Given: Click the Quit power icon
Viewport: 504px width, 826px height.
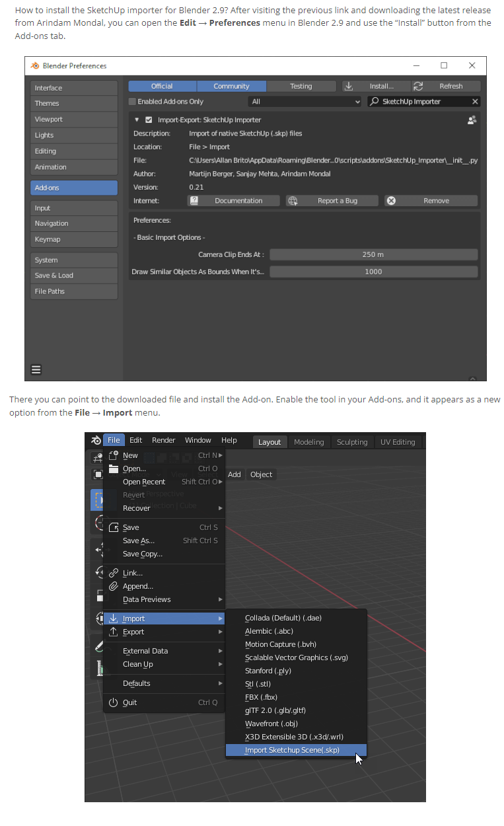Looking at the screenshot, I should (x=113, y=702).
